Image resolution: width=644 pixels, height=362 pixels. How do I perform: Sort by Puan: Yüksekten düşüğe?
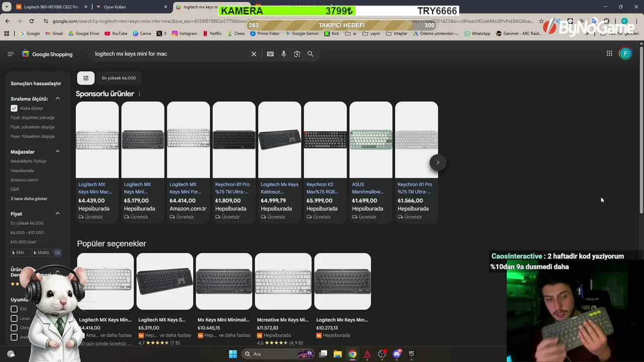(x=33, y=136)
